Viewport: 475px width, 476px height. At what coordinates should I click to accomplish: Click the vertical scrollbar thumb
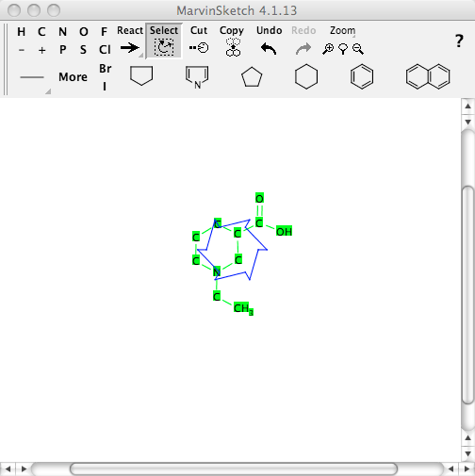(x=468, y=294)
